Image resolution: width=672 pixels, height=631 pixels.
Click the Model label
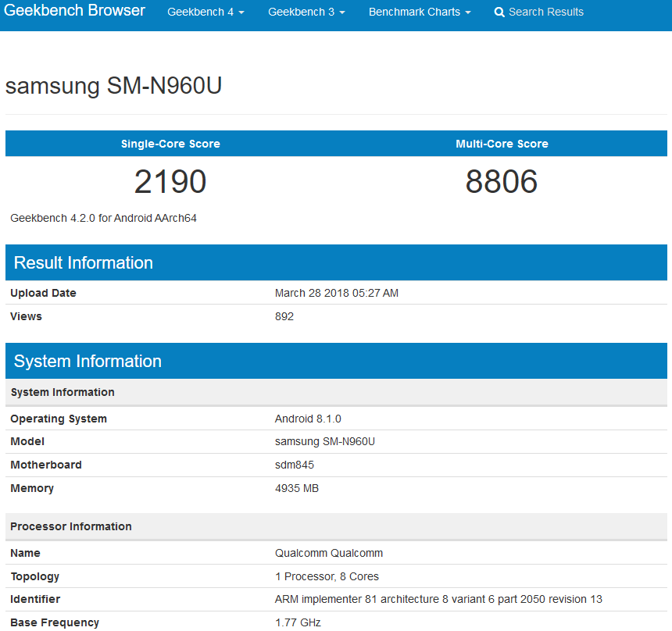point(27,442)
